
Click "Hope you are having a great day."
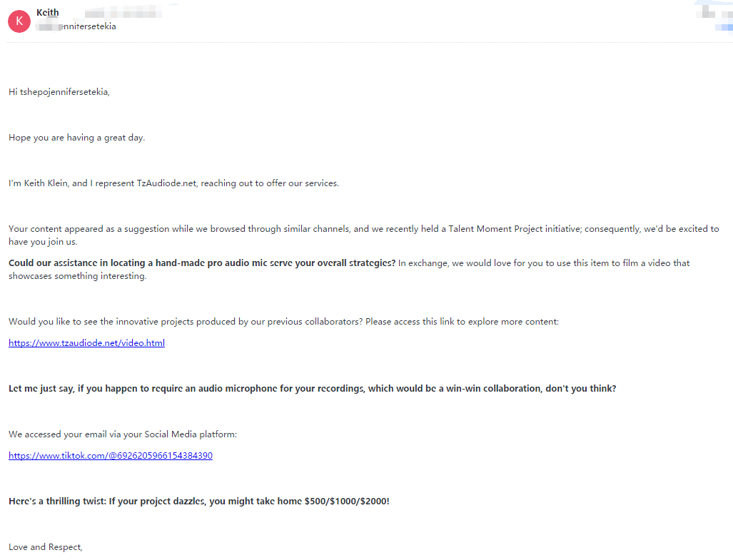[x=76, y=138]
